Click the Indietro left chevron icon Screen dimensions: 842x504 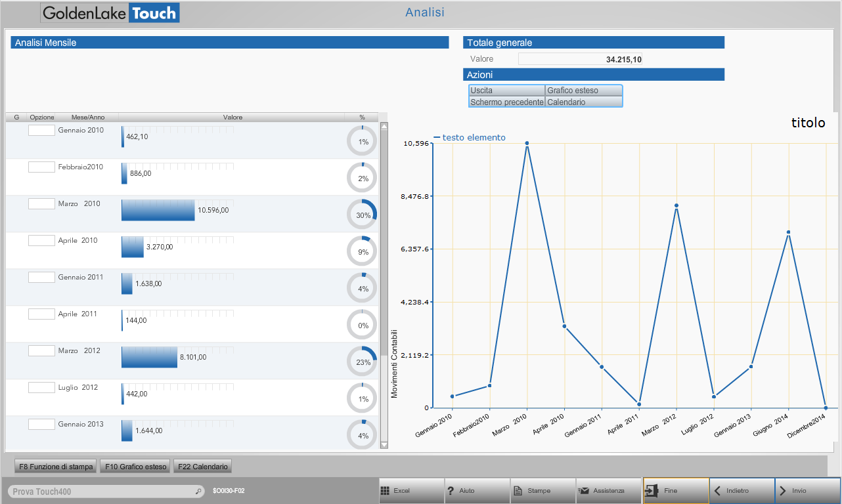point(717,491)
